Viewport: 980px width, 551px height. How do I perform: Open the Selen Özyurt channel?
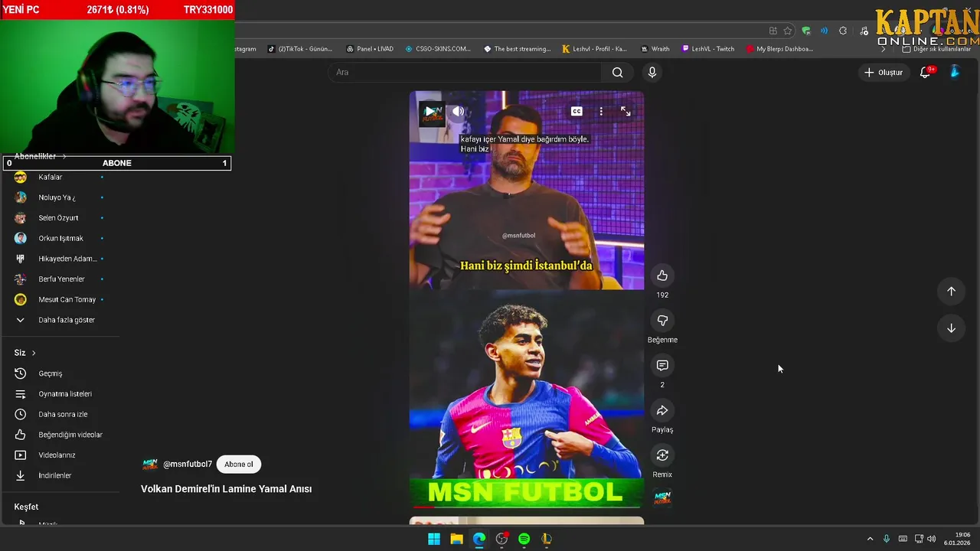[x=60, y=218]
